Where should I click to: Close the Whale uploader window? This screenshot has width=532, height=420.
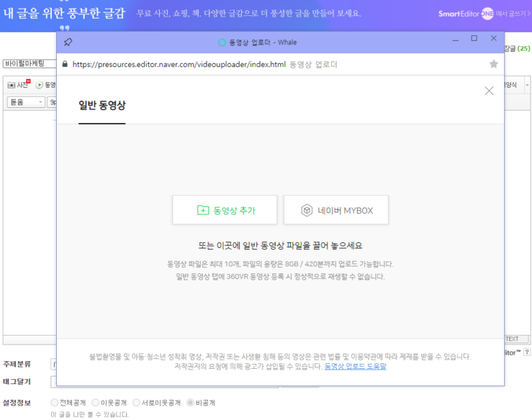(494, 38)
